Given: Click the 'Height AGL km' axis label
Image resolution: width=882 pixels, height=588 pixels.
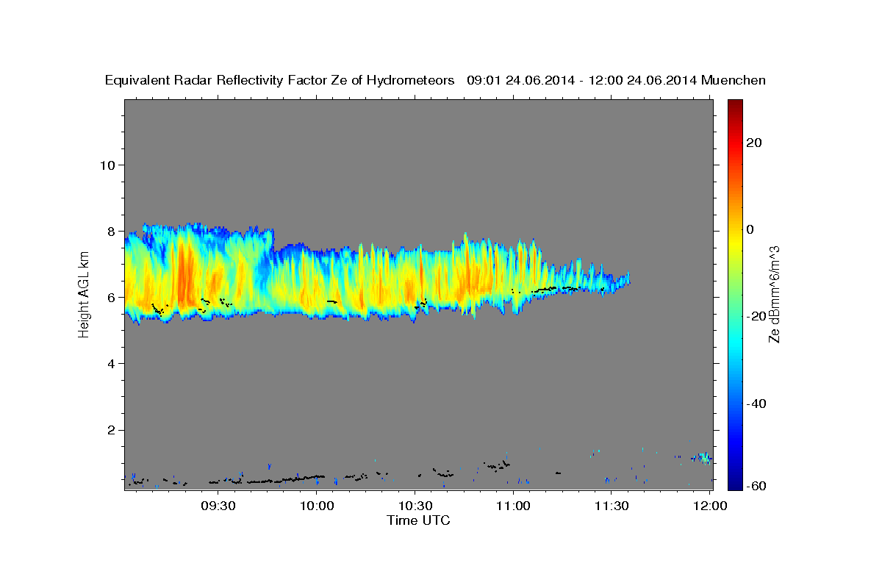Looking at the screenshot, I should click(x=85, y=294).
